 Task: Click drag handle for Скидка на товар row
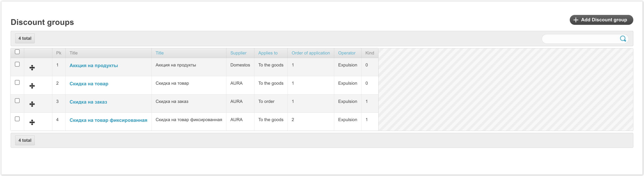pos(32,86)
